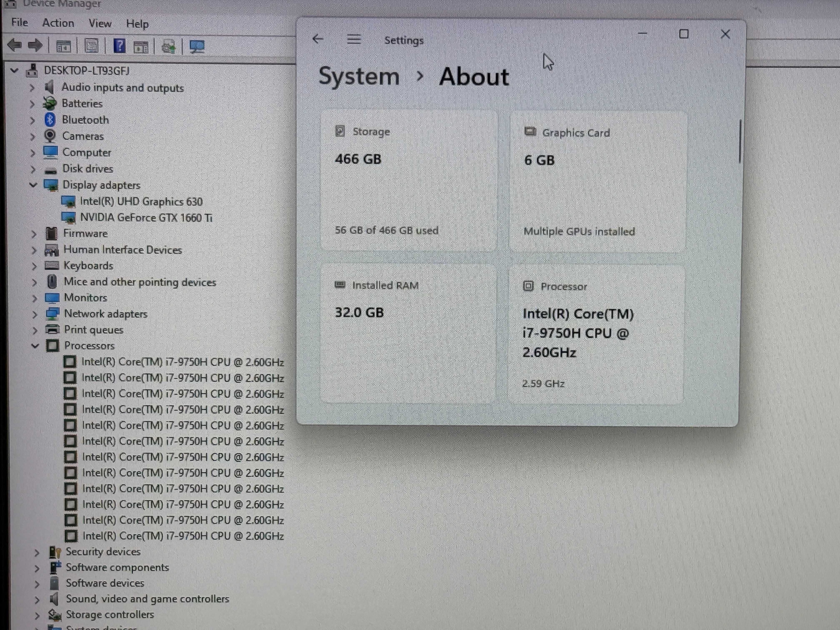Open the View menu in Device Manager
This screenshot has width=840, height=630.
click(100, 24)
